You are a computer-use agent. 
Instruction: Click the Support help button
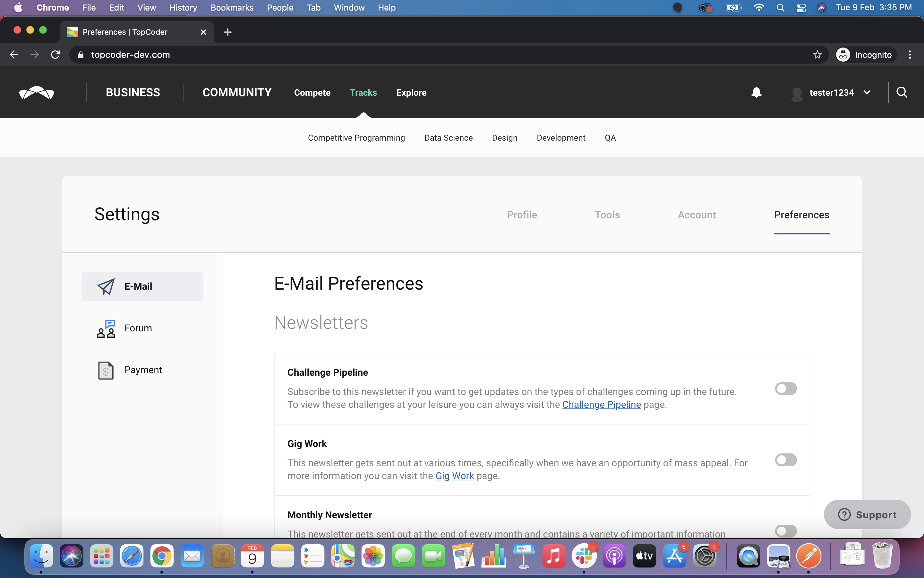pyautogui.click(x=867, y=514)
